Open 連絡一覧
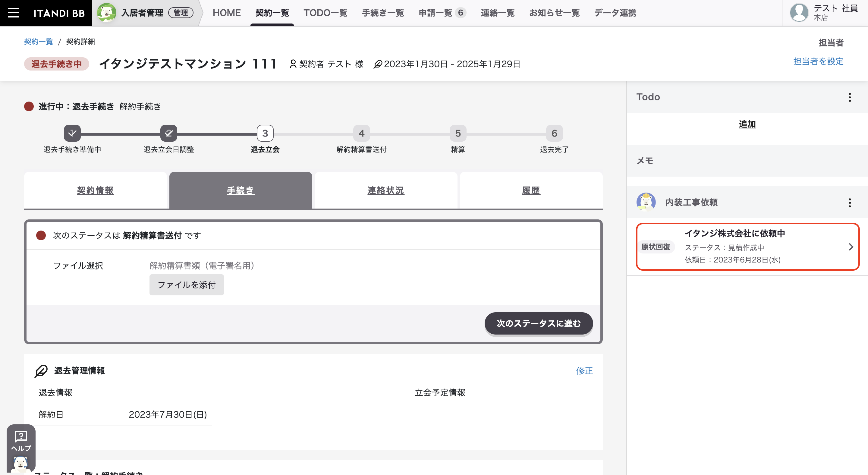This screenshot has width=868, height=475. coord(498,13)
